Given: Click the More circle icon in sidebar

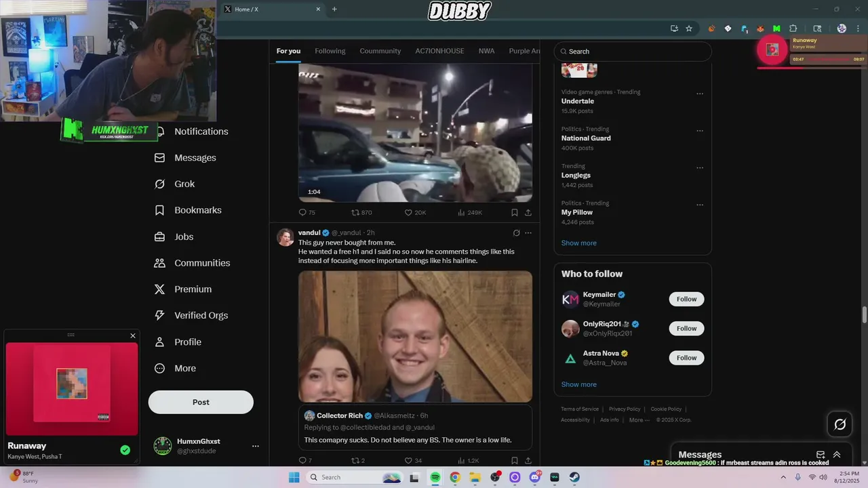Looking at the screenshot, I should (x=159, y=369).
